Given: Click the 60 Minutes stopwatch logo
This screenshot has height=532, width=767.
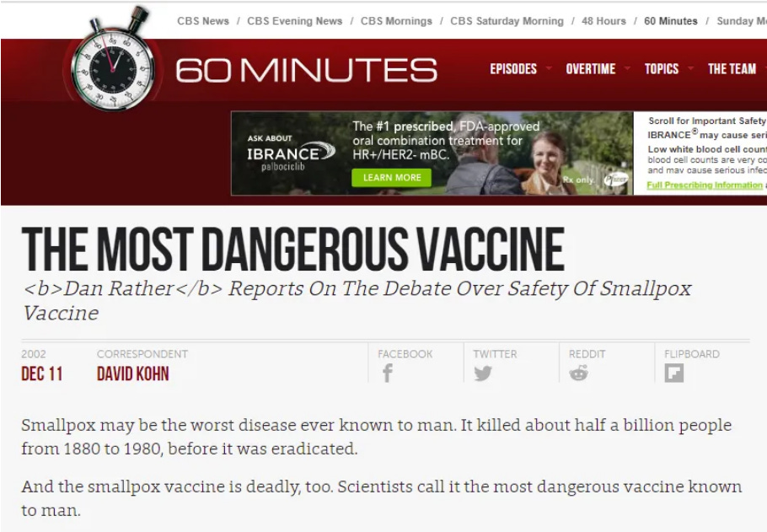Looking at the screenshot, I should (112, 59).
